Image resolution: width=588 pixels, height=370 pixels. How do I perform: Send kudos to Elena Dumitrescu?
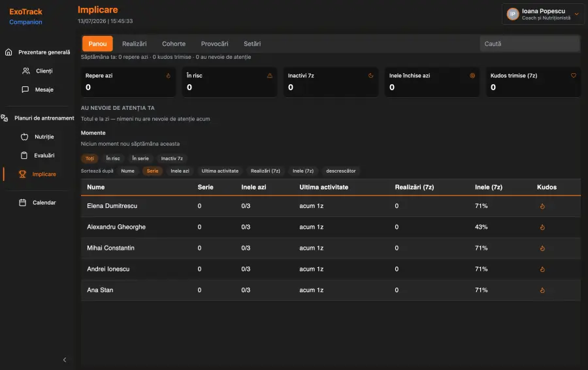click(x=542, y=206)
